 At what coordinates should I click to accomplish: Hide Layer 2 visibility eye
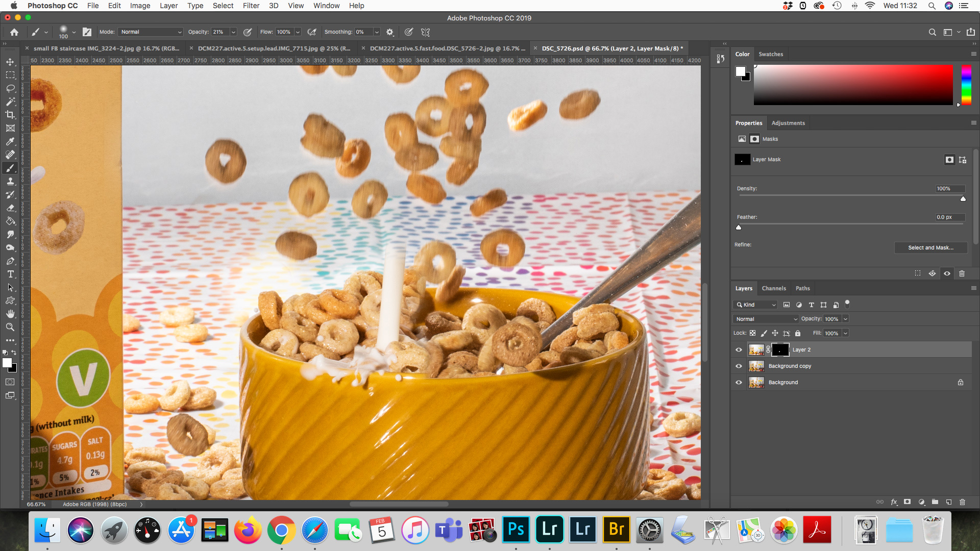pos(739,350)
